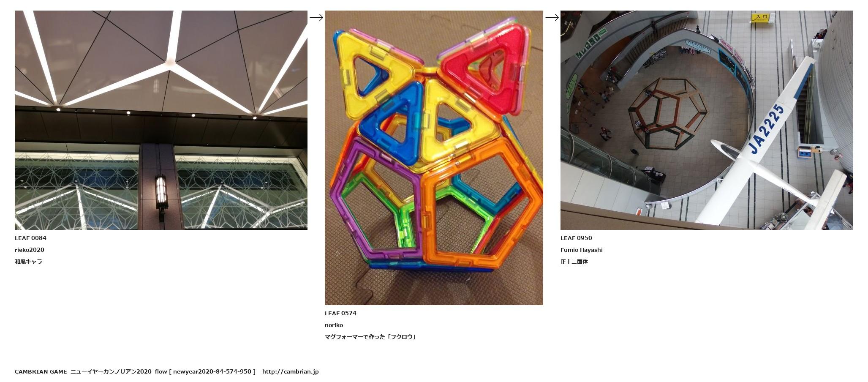The height and width of the screenshot is (382, 868).
Task: Select author name rieko2020
Action: click(x=30, y=250)
